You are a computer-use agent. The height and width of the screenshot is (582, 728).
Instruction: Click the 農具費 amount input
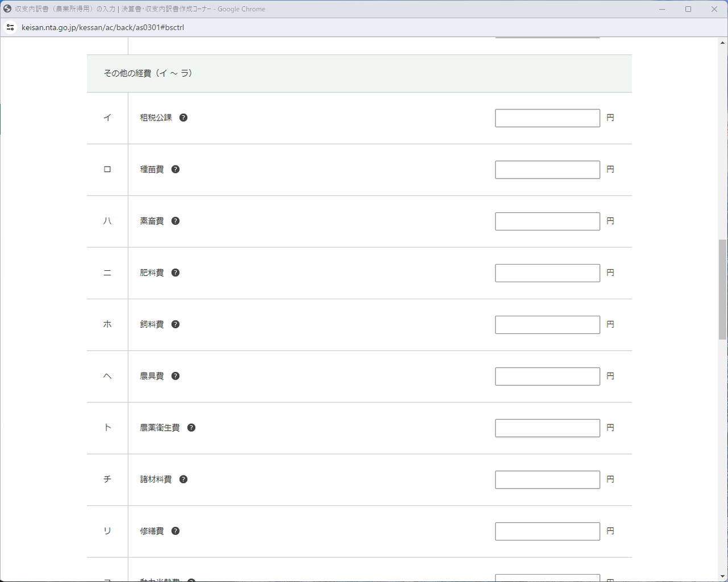tap(547, 377)
